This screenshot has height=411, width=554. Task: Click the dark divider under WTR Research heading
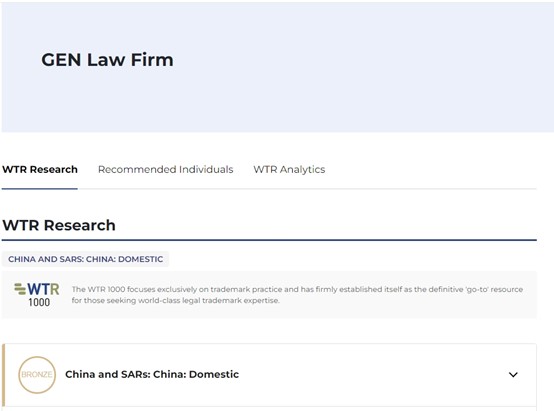(x=269, y=240)
